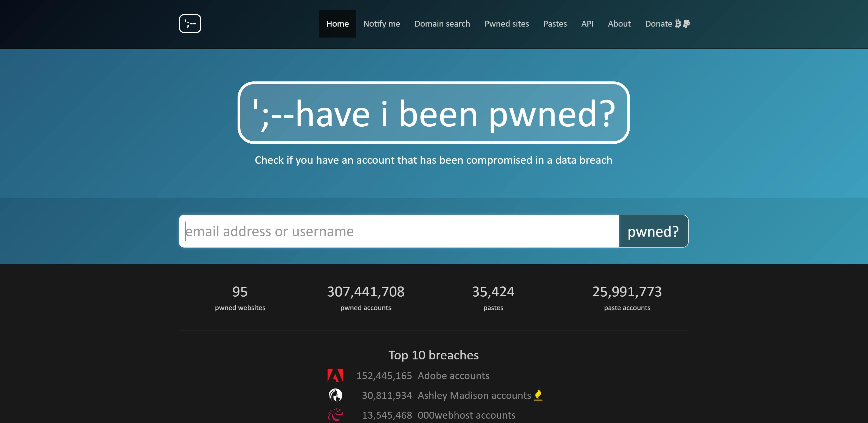
Task: Focus the email address or username field
Action: [x=399, y=231]
